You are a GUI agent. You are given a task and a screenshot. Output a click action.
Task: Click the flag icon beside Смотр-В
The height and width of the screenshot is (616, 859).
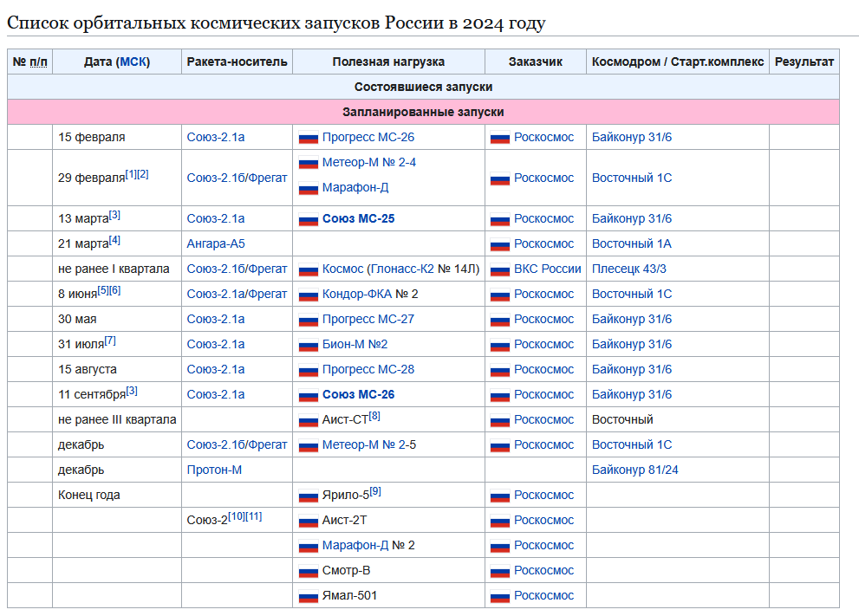309,572
